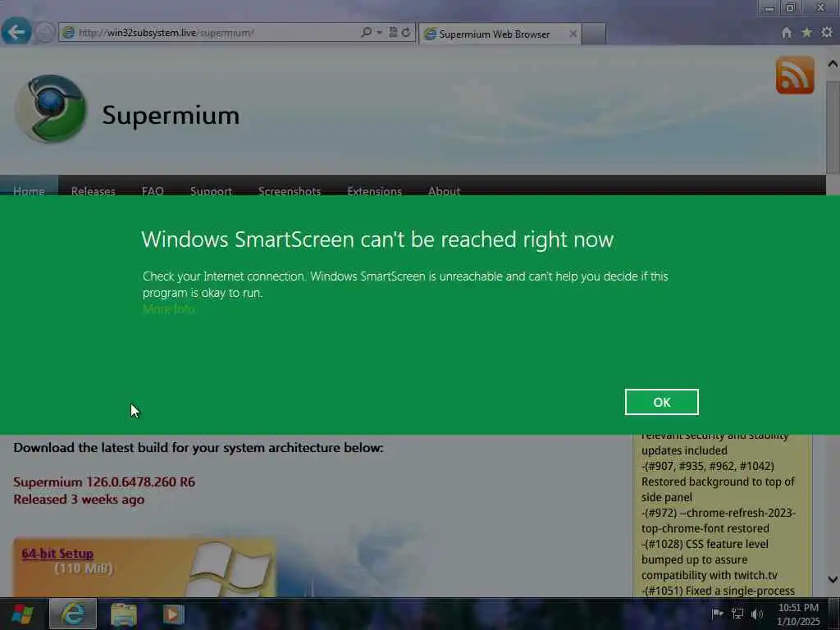
Task: Open the Windows Start button
Action: coord(22,614)
